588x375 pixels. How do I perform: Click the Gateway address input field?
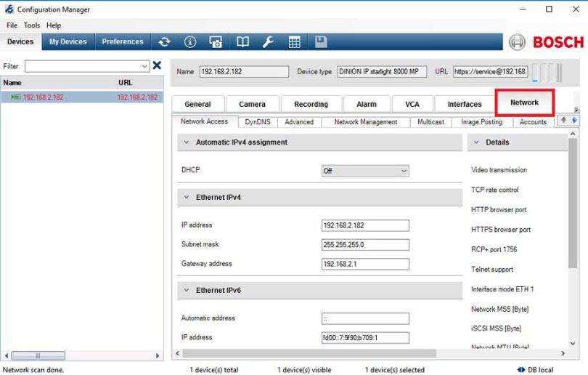(x=365, y=265)
